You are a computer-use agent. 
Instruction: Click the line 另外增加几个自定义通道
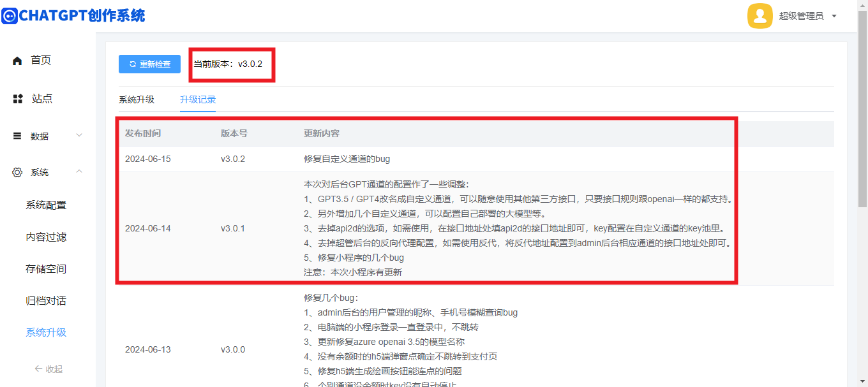[x=424, y=214]
